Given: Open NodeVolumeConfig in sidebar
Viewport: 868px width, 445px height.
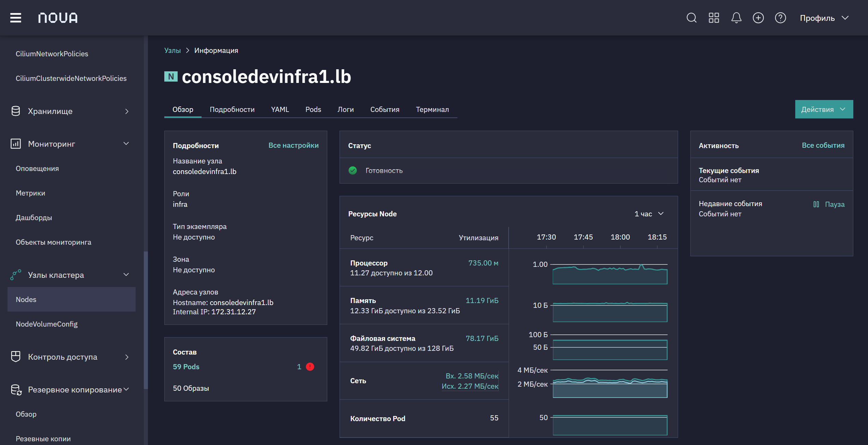Looking at the screenshot, I should (47, 324).
